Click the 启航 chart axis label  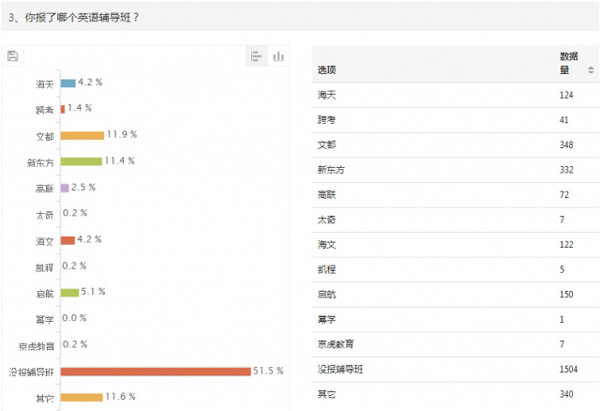click(44, 293)
